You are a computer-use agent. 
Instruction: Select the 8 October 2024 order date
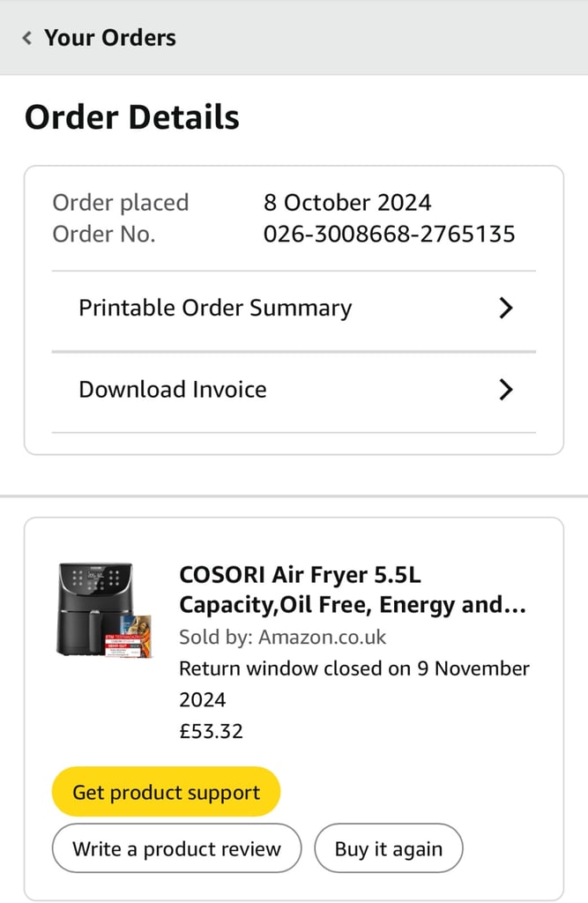347,203
